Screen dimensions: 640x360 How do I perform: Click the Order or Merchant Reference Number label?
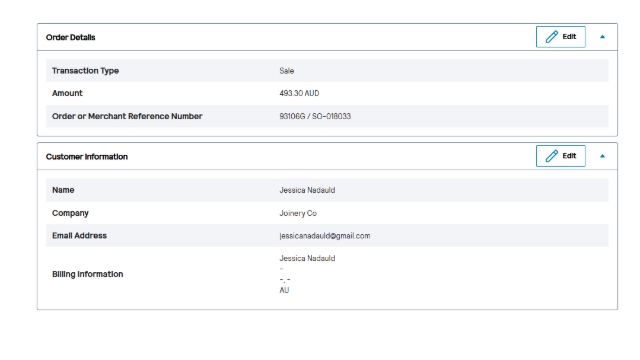[x=127, y=116]
